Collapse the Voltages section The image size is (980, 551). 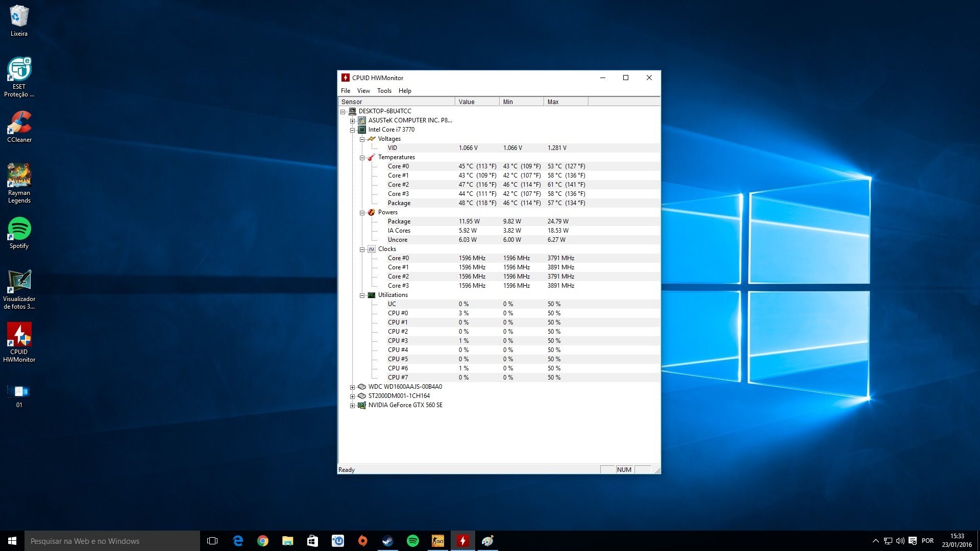pos(362,139)
